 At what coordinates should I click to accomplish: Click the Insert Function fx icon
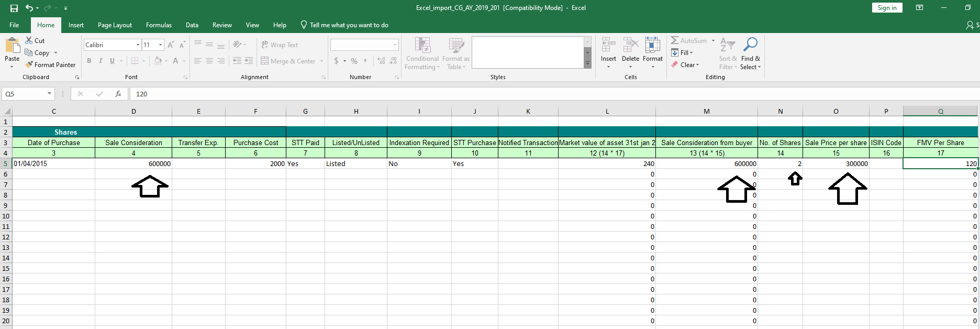pos(118,94)
